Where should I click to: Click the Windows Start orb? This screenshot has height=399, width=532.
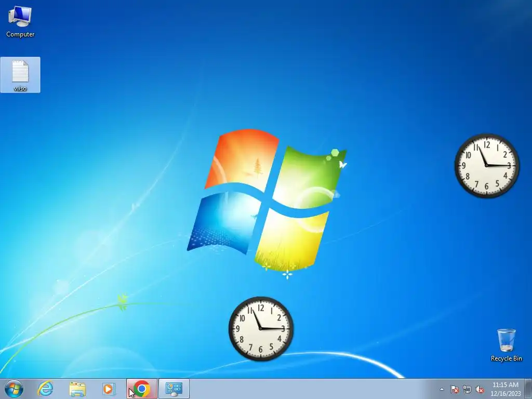(14, 389)
